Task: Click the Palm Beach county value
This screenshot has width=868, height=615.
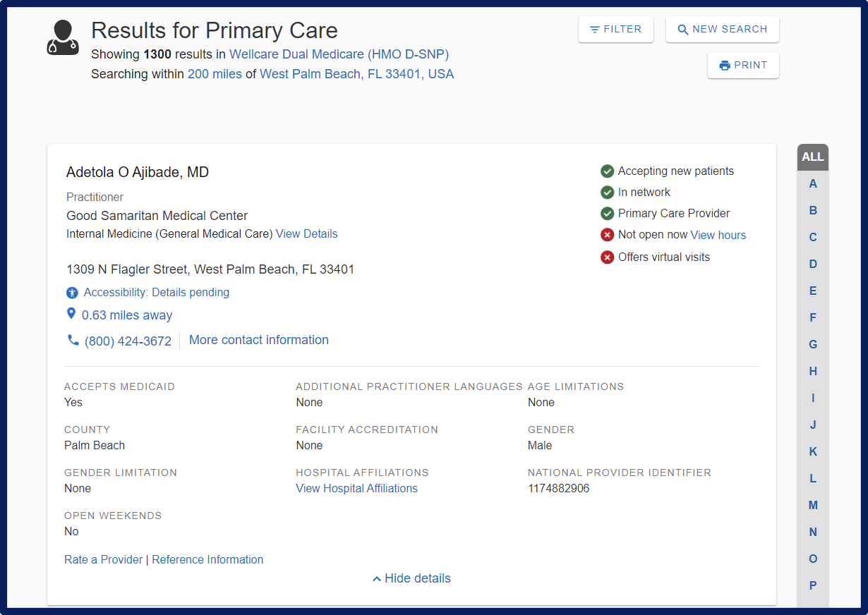Action: coord(95,446)
